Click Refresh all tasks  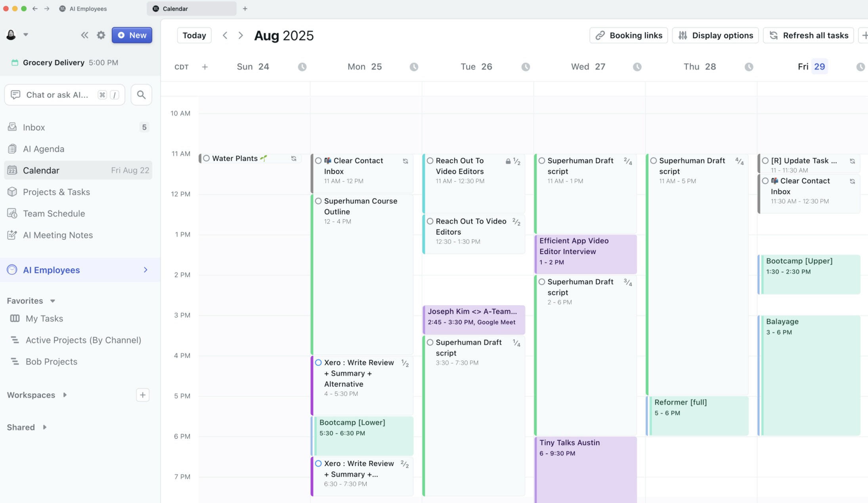pyautogui.click(x=809, y=35)
